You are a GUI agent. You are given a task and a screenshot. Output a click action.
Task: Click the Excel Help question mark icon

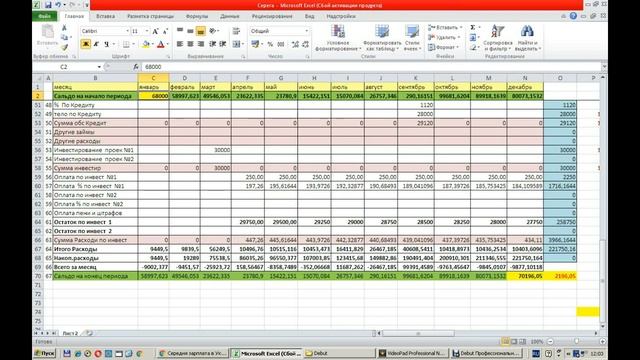click(x=573, y=16)
